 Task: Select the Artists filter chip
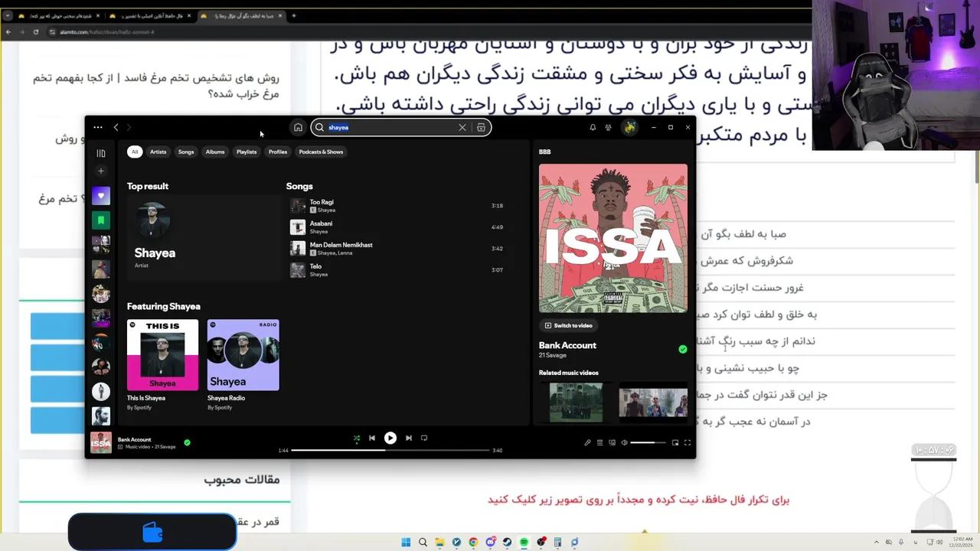[158, 152]
